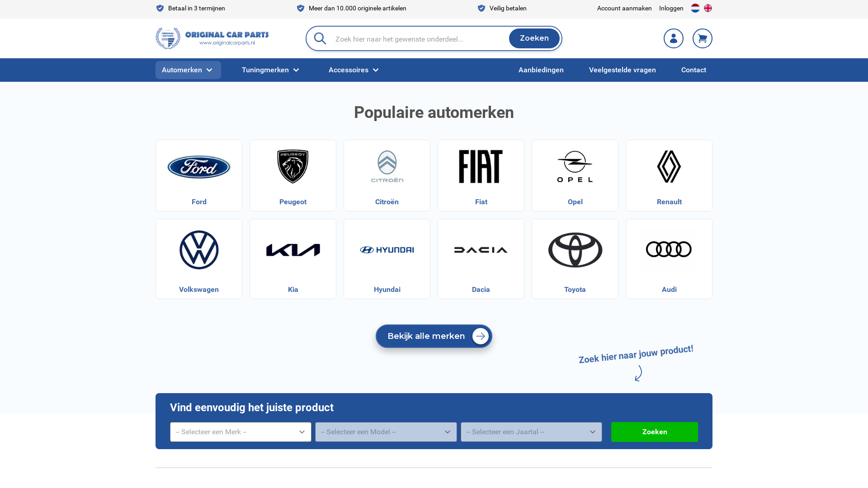Click the green Zoeken button
Screen dimensions: 868x488
(655, 432)
